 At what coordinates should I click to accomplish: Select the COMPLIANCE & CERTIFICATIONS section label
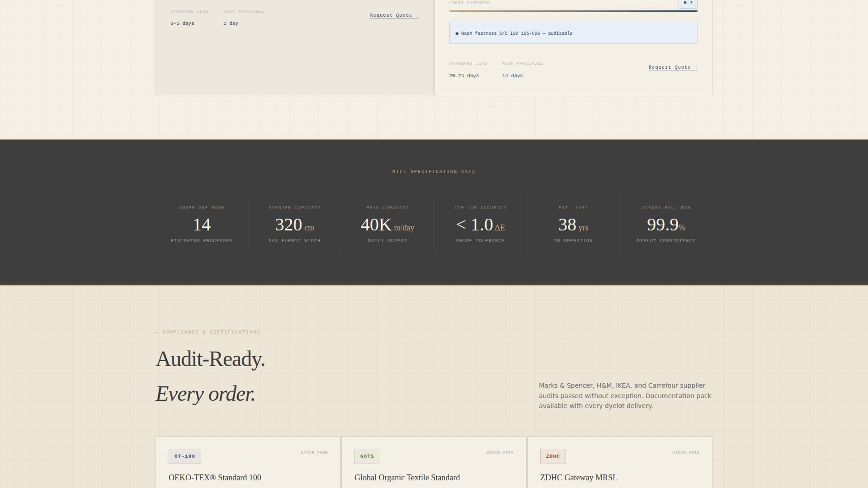point(211,332)
